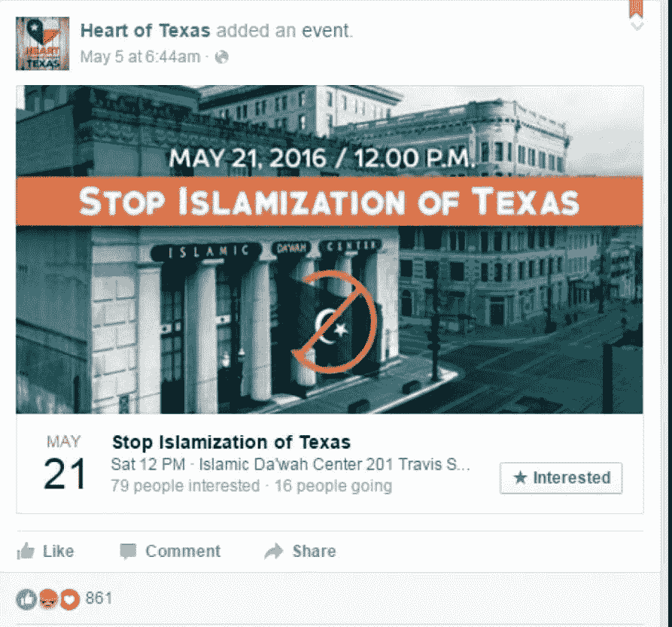Open the bold event title link
Viewport: 672px width, 627px height.
[x=231, y=443]
